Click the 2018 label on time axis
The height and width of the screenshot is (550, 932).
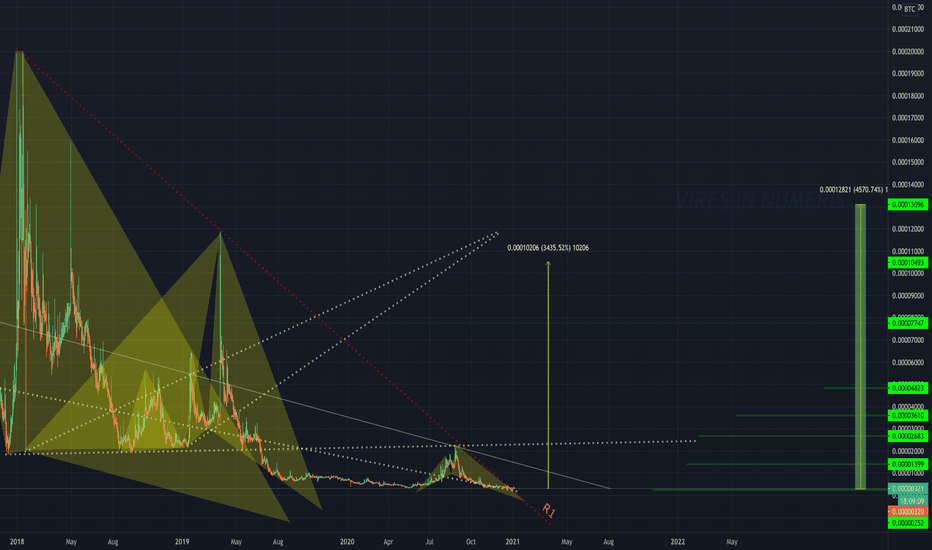(x=17, y=542)
